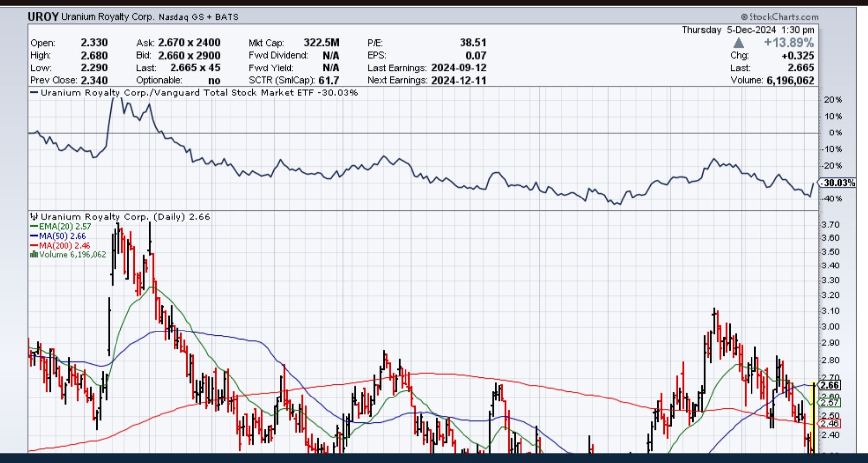Viewport: 868px width, 463px height.
Task: Click the EMA(20) 2.57 legend entry
Action: point(60,226)
